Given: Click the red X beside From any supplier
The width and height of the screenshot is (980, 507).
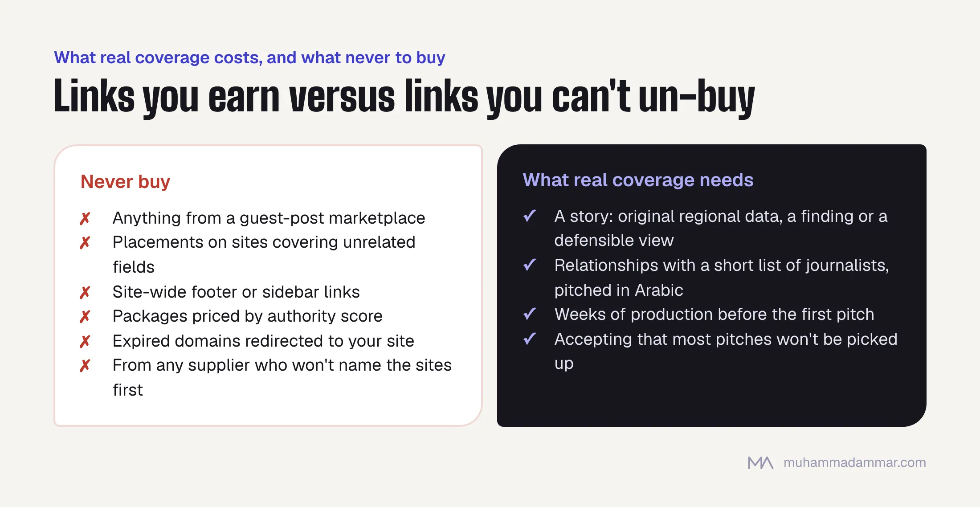Looking at the screenshot, I should point(85,365).
